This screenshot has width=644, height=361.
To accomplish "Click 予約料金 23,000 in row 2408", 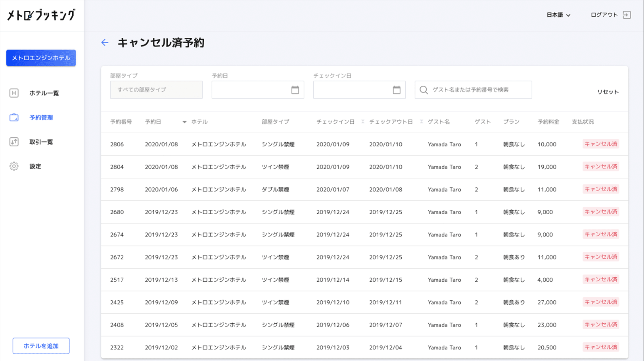I will 547,325.
